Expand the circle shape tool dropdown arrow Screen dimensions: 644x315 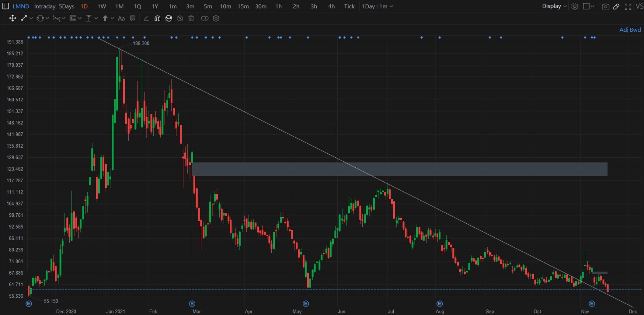tap(47, 19)
